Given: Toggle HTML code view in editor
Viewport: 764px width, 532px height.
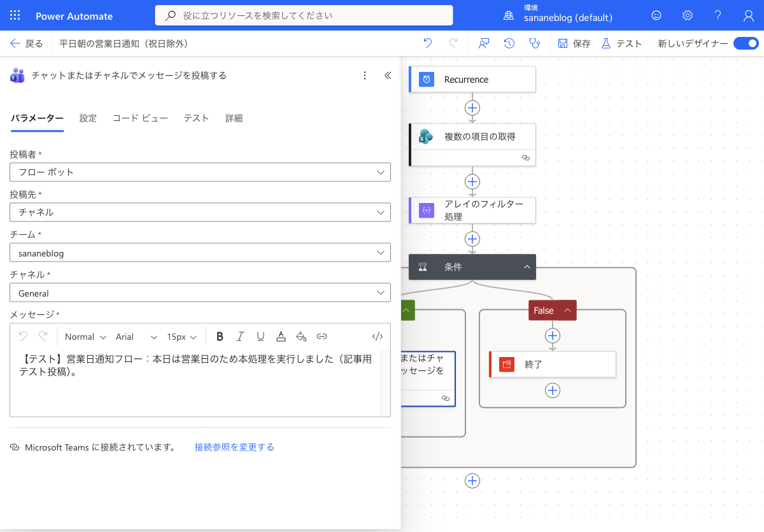Looking at the screenshot, I should (x=377, y=337).
